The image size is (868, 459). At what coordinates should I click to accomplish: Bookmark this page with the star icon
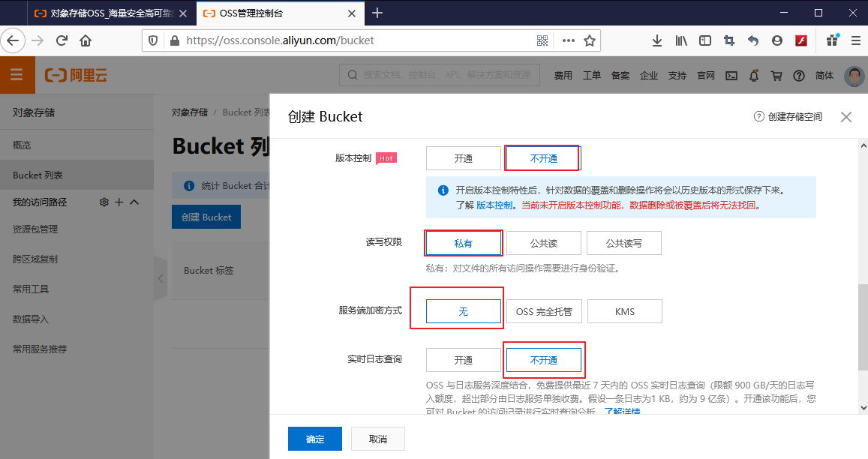[590, 40]
